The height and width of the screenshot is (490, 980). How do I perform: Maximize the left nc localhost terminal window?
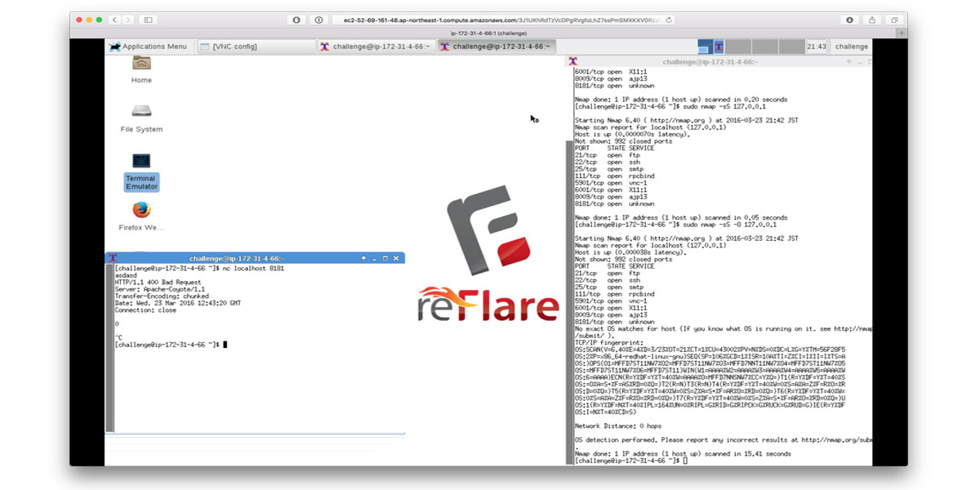coord(385,258)
